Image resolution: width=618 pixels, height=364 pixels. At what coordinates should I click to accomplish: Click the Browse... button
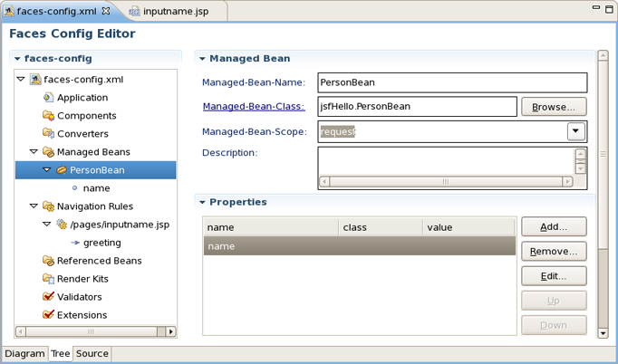(x=553, y=107)
